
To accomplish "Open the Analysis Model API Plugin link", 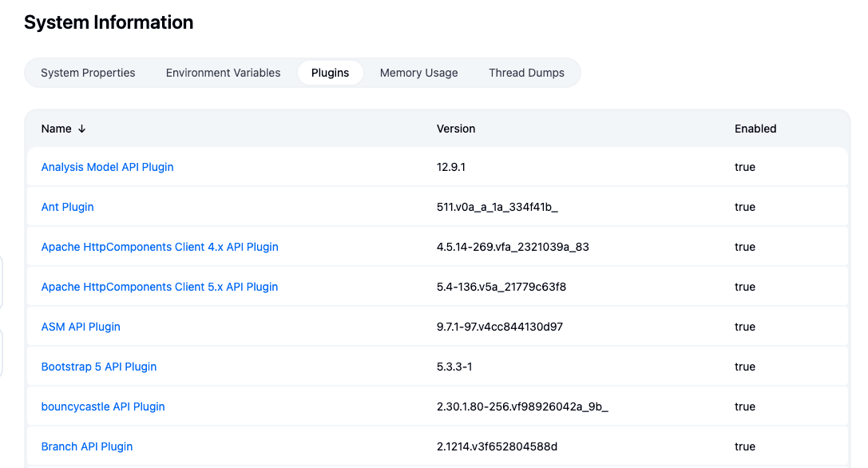I will (107, 167).
